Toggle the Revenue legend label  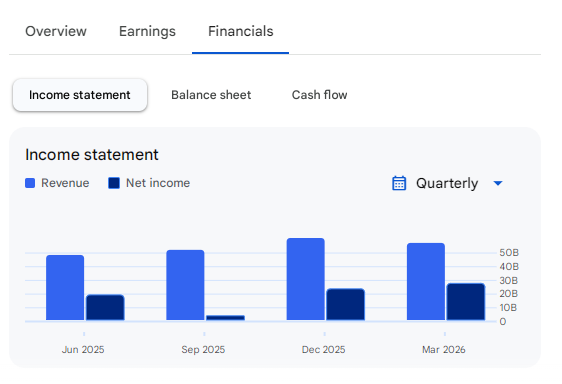point(65,183)
